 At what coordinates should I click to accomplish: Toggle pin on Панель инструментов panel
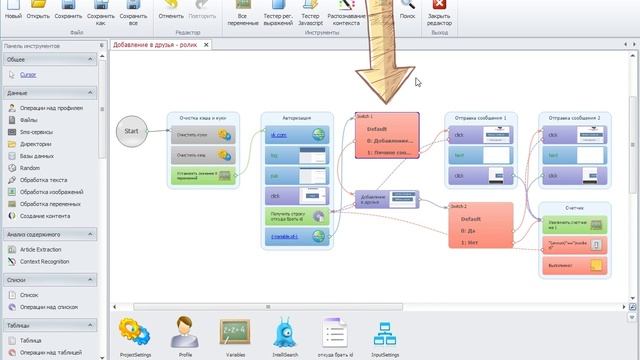click(102, 46)
